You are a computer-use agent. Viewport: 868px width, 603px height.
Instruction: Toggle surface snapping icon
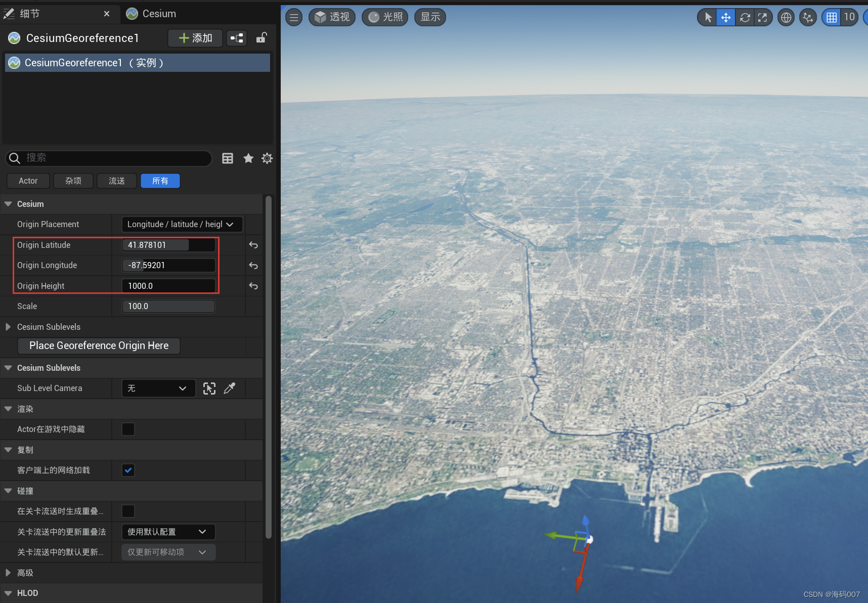[x=808, y=18]
